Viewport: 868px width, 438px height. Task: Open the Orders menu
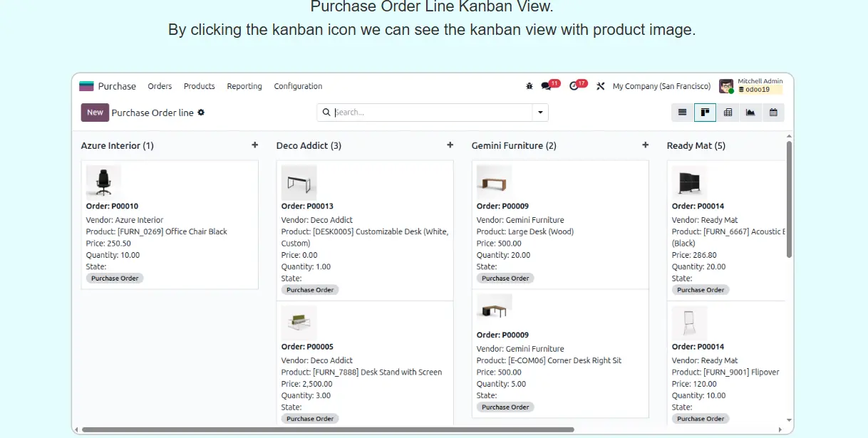[160, 86]
